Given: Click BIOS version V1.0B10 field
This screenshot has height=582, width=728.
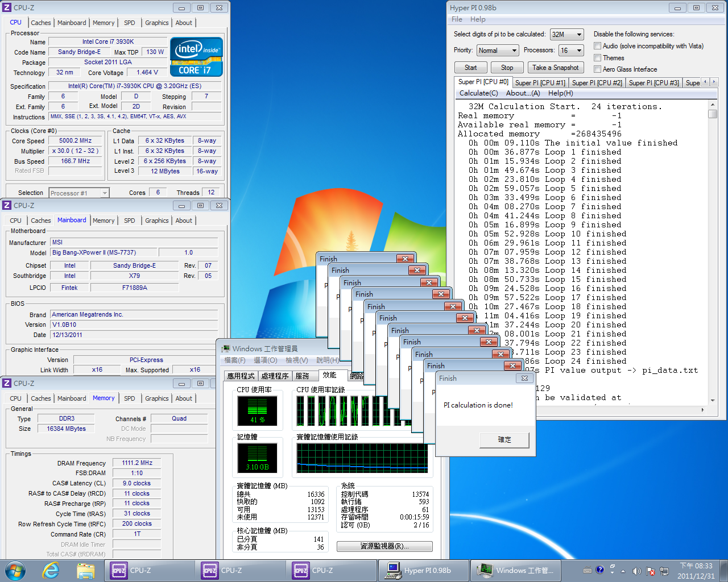Looking at the screenshot, I should (x=134, y=325).
